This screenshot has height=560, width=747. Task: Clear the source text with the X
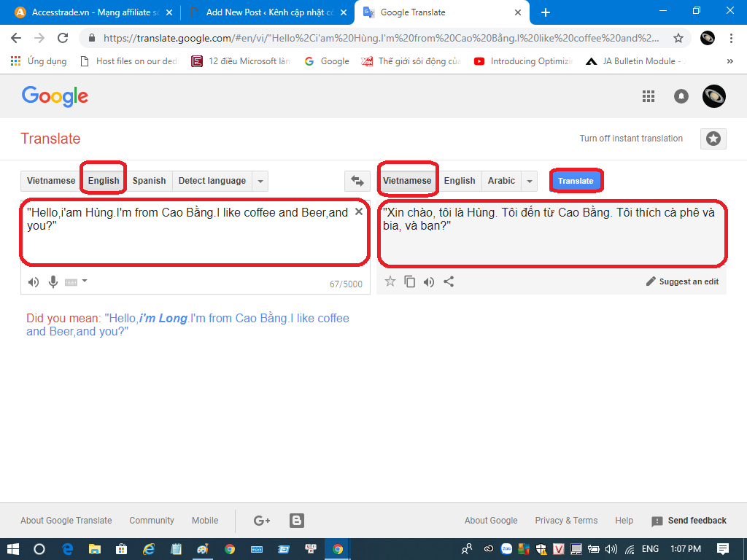[x=358, y=211]
